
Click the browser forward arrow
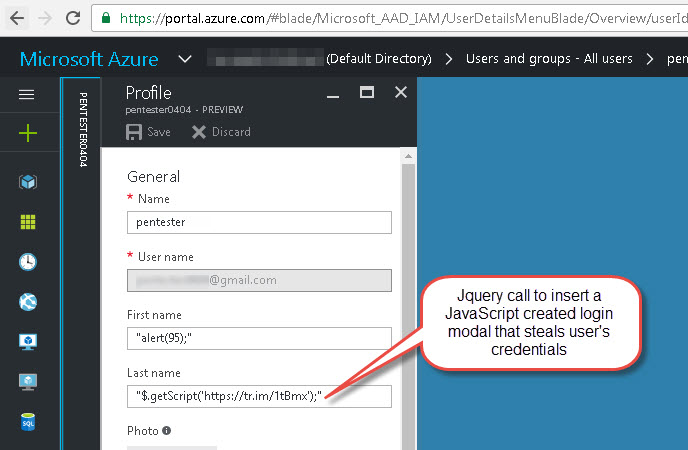coord(45,18)
